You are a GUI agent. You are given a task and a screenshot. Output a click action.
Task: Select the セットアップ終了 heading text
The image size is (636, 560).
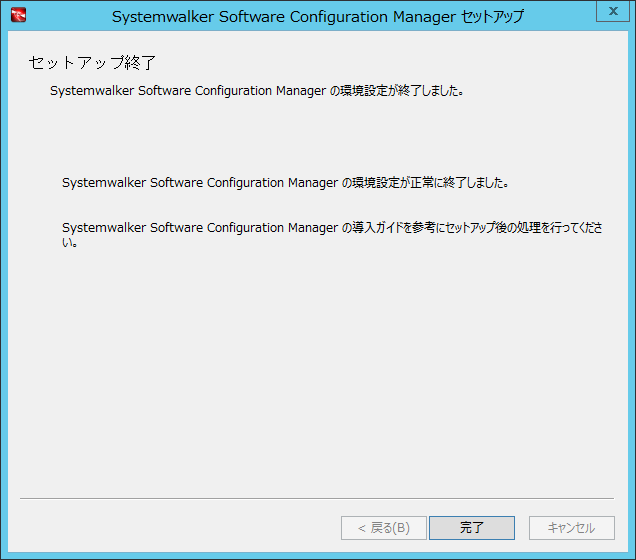point(92,63)
